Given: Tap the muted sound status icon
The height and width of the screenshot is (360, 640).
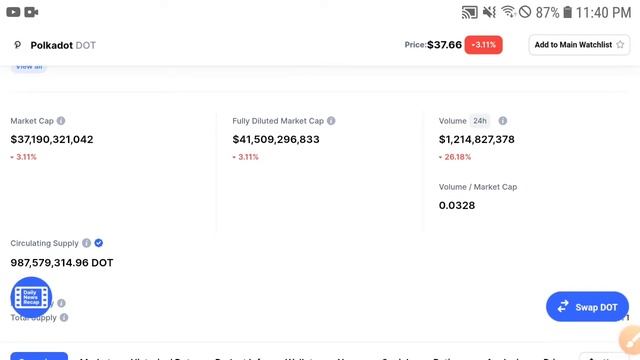Looking at the screenshot, I should coord(489,12).
